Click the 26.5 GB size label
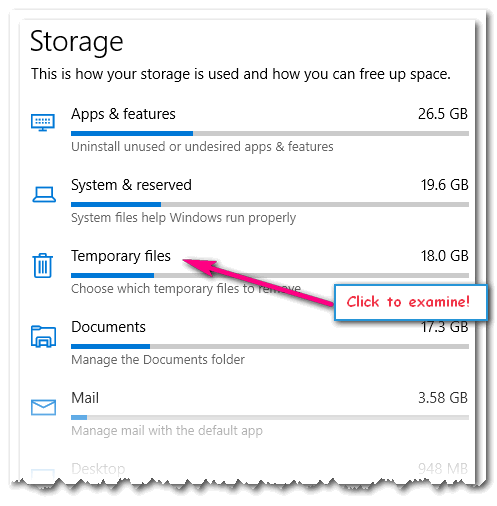 [x=443, y=114]
